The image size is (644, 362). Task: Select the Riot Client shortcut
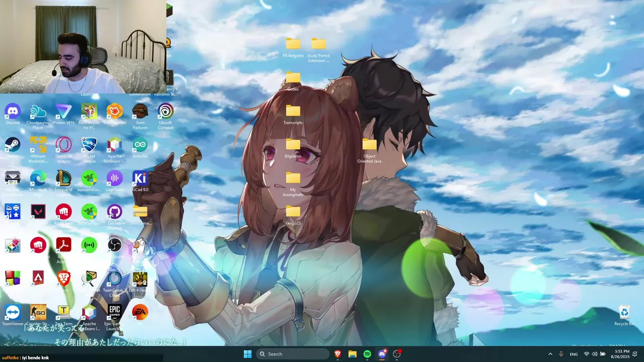[x=63, y=214]
